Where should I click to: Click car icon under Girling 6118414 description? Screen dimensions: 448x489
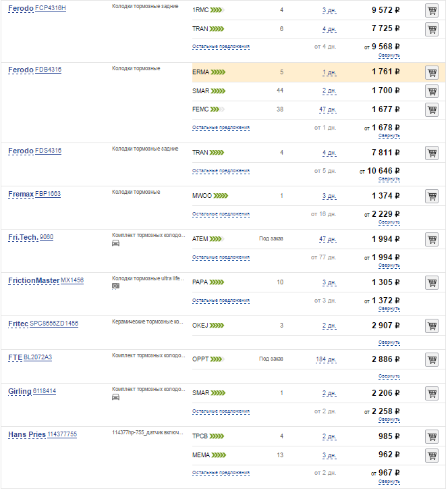(115, 396)
